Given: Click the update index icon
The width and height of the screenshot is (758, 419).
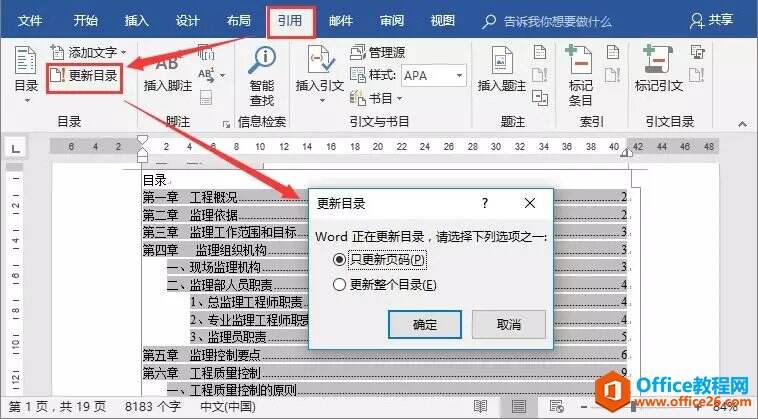Looking at the screenshot, I should [x=612, y=75].
